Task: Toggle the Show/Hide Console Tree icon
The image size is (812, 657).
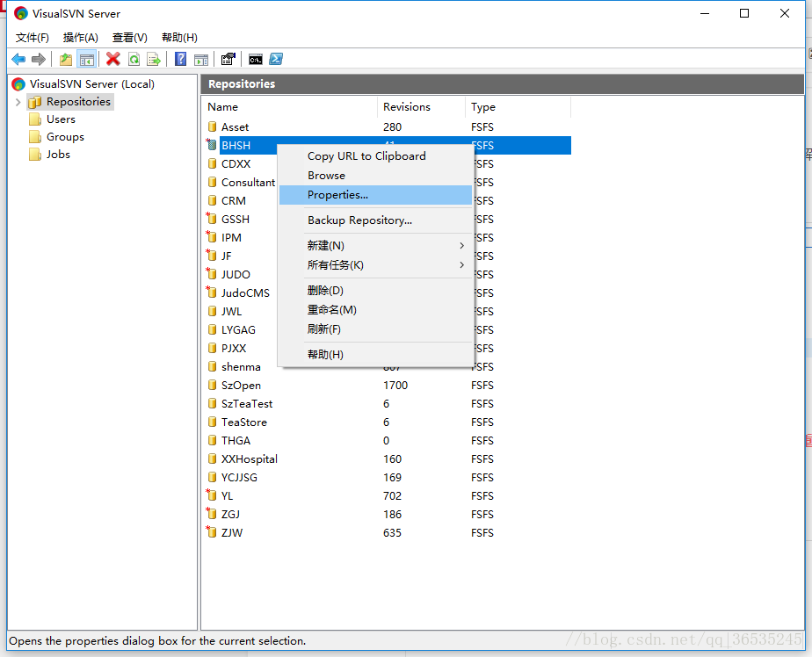Action: (86, 59)
